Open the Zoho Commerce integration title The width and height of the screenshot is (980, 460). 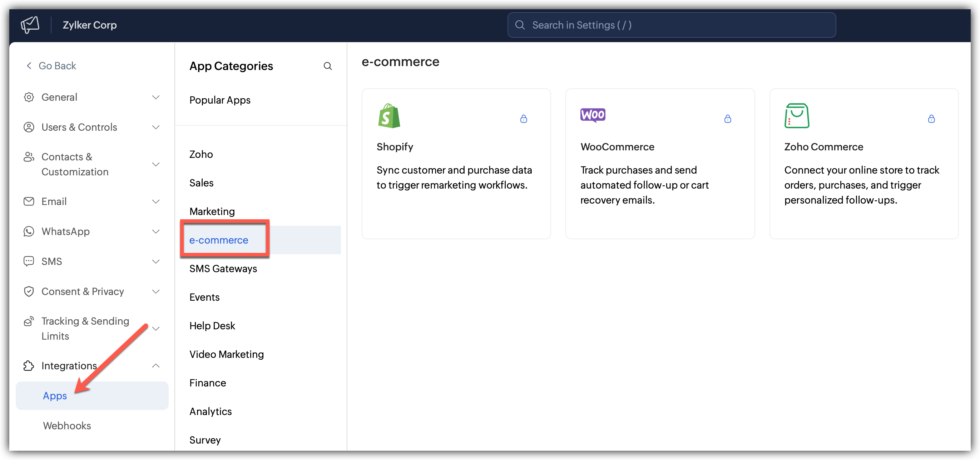pyautogui.click(x=823, y=147)
